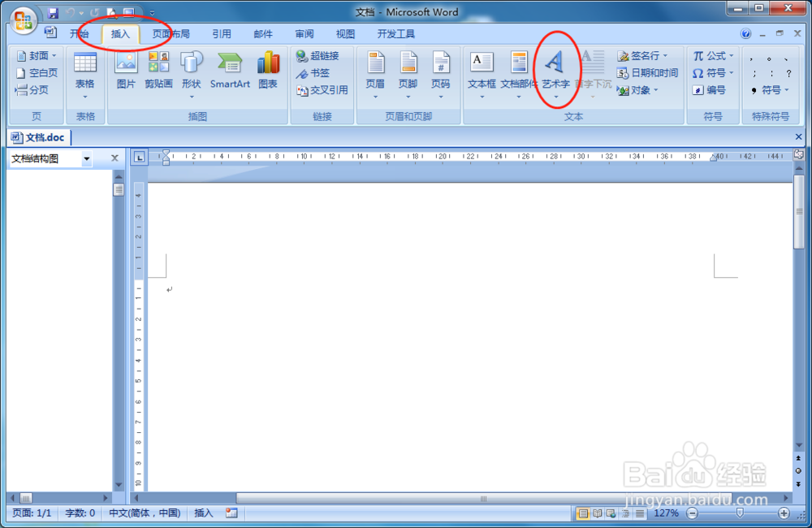Open zoom dialog via 127%
This screenshot has width=812, height=528.
tap(666, 513)
